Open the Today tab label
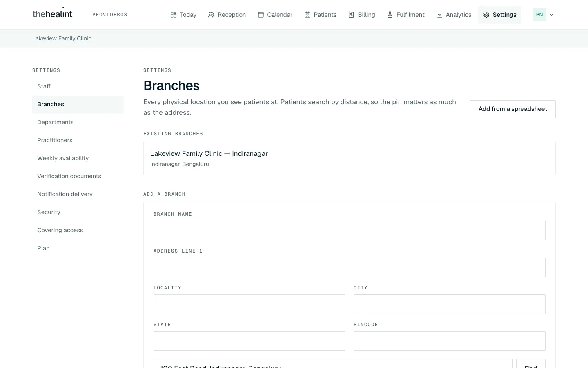This screenshot has height=368, width=588. 188,15
